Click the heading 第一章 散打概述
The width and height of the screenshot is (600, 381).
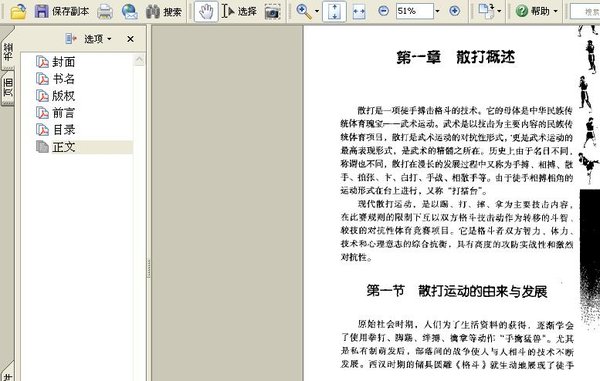pyautogui.click(x=456, y=57)
